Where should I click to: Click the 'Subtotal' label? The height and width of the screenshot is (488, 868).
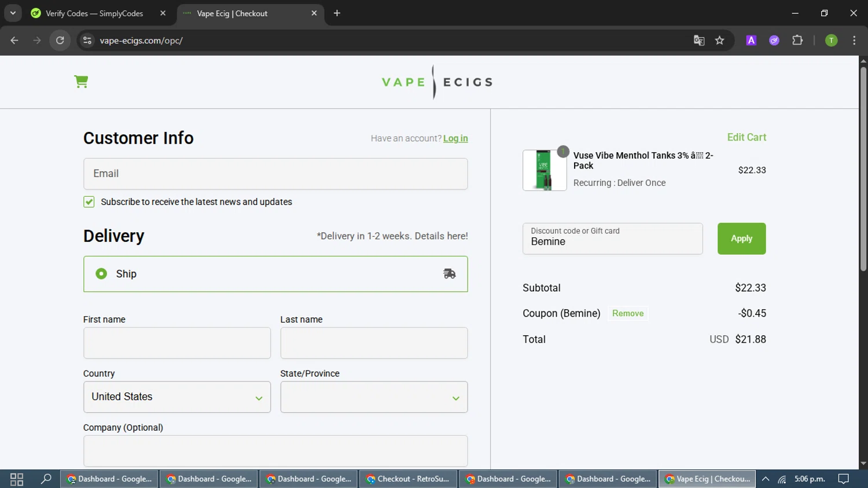point(542,288)
